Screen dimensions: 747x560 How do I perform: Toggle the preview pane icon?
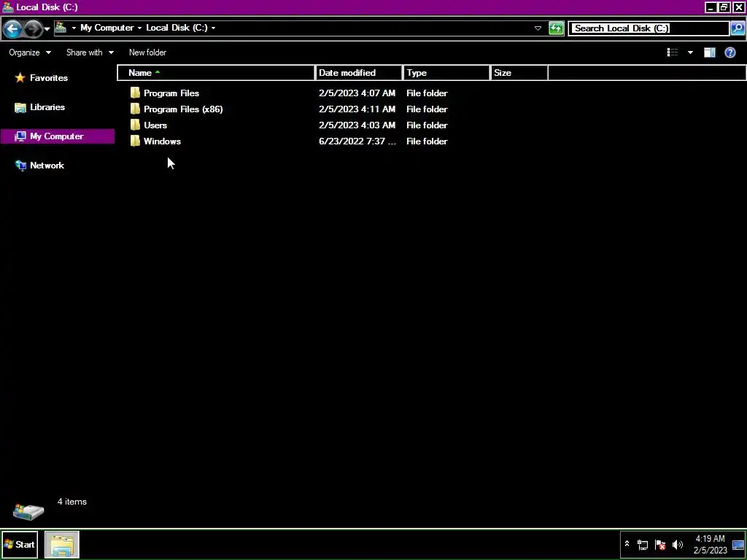pyautogui.click(x=710, y=52)
